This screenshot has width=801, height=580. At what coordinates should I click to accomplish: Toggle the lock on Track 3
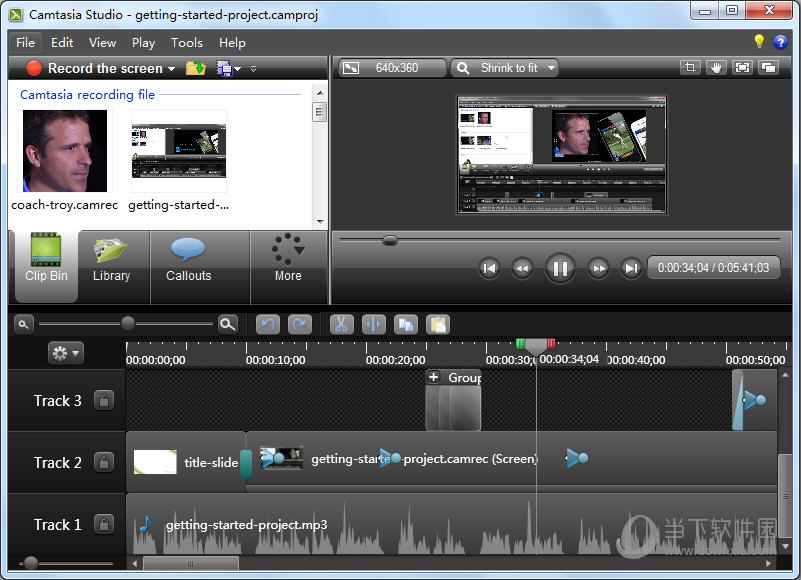pyautogui.click(x=104, y=400)
